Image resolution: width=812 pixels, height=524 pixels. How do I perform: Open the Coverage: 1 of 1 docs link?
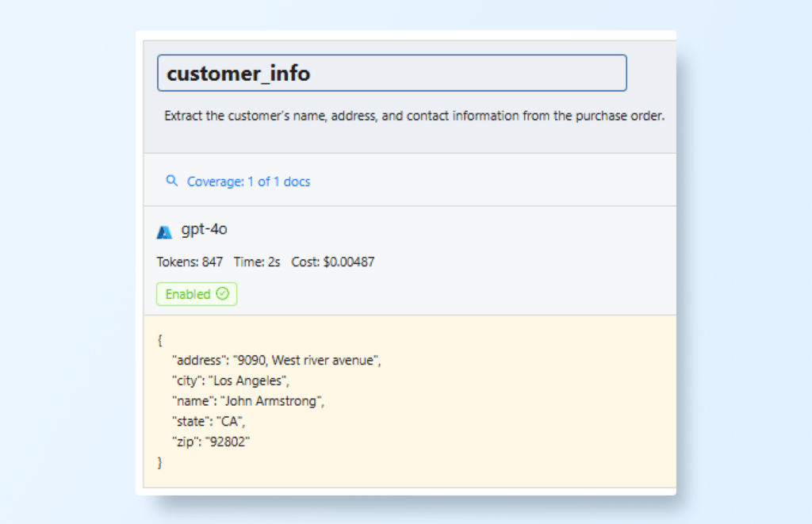[x=248, y=182]
